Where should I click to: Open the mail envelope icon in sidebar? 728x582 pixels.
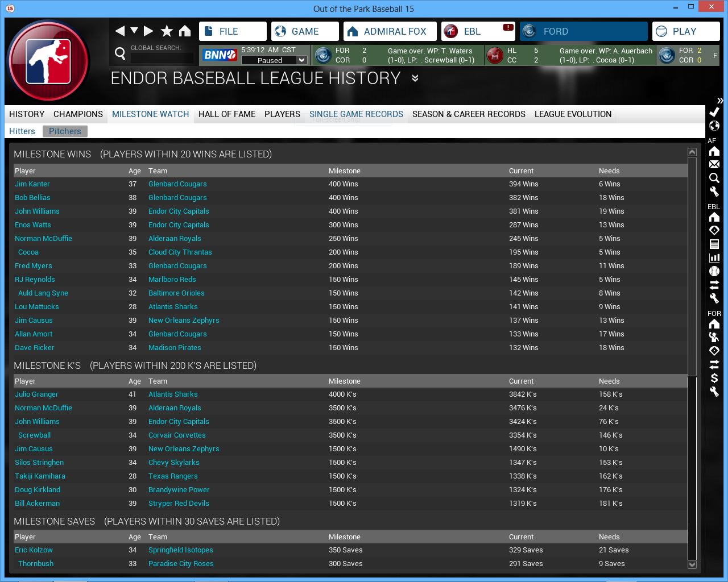(714, 164)
